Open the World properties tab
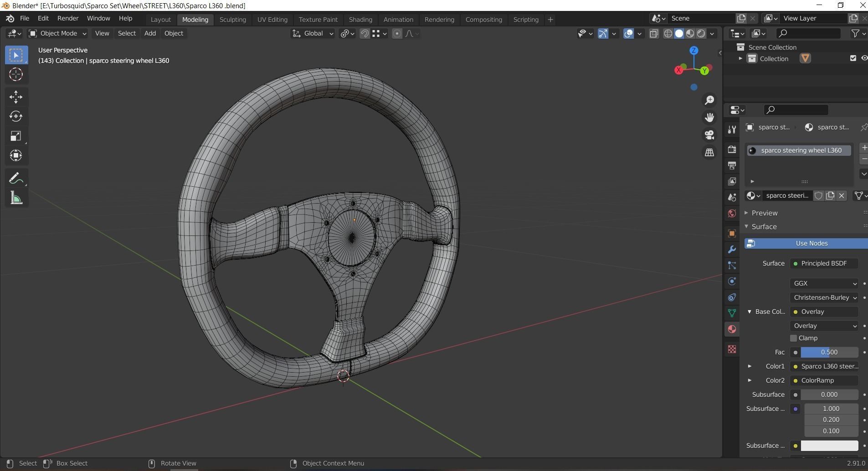This screenshot has height=471, width=868. tap(732, 213)
